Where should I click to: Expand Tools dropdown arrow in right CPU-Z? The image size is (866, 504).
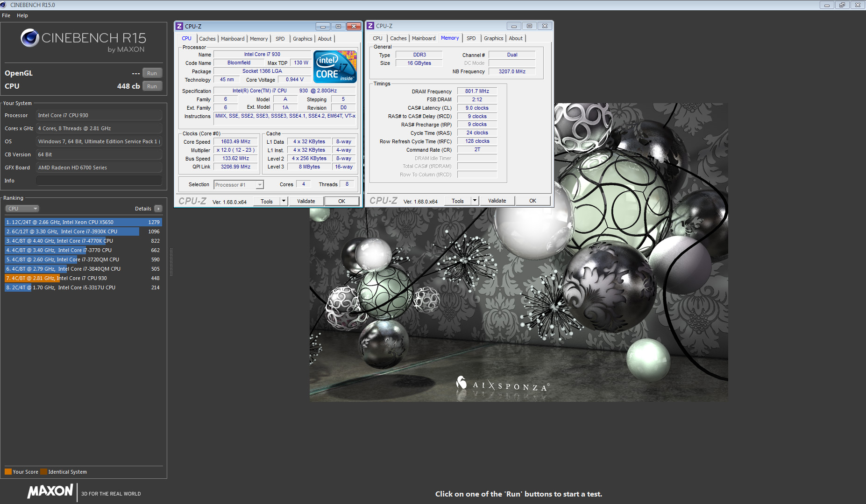pyautogui.click(x=475, y=201)
